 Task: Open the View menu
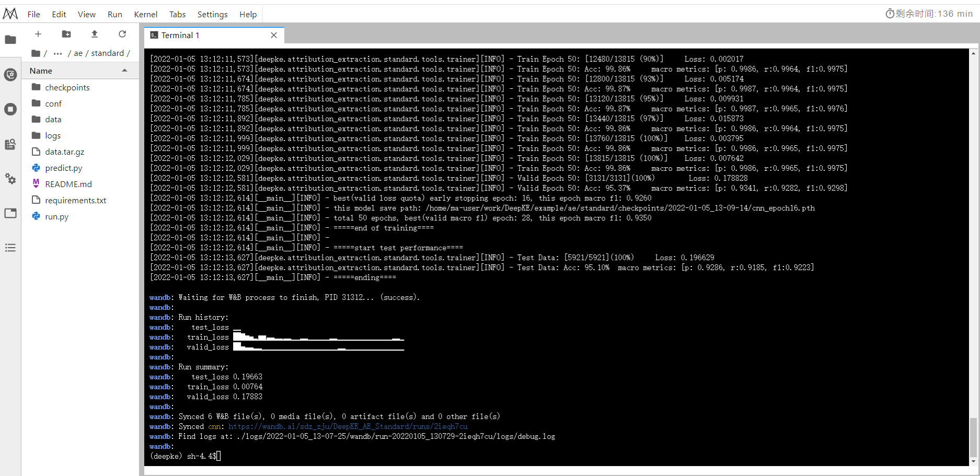[87, 14]
